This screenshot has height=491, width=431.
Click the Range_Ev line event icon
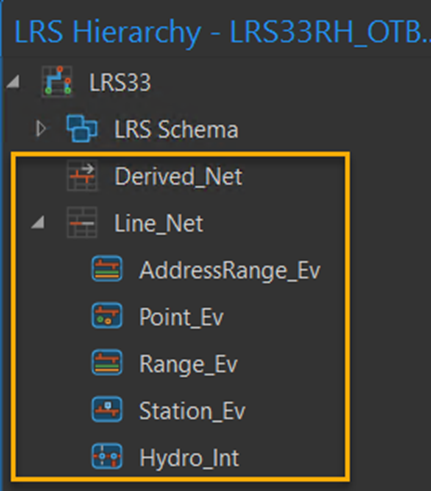[x=107, y=363]
